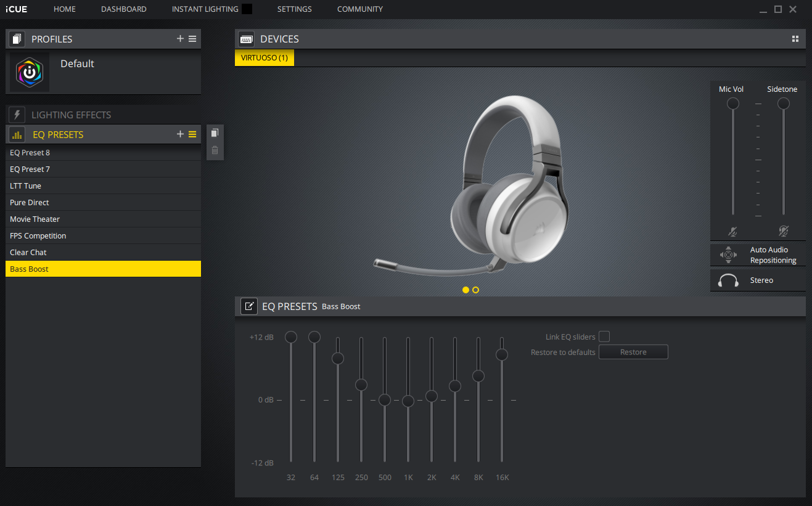Image resolution: width=812 pixels, height=506 pixels.
Task: Maximize the iCUE window
Action: coord(778,9)
